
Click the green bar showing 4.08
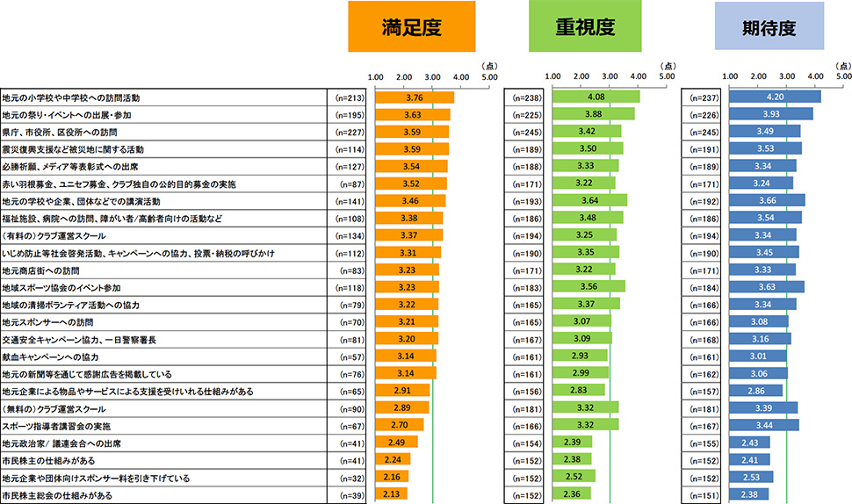pyautogui.click(x=596, y=97)
